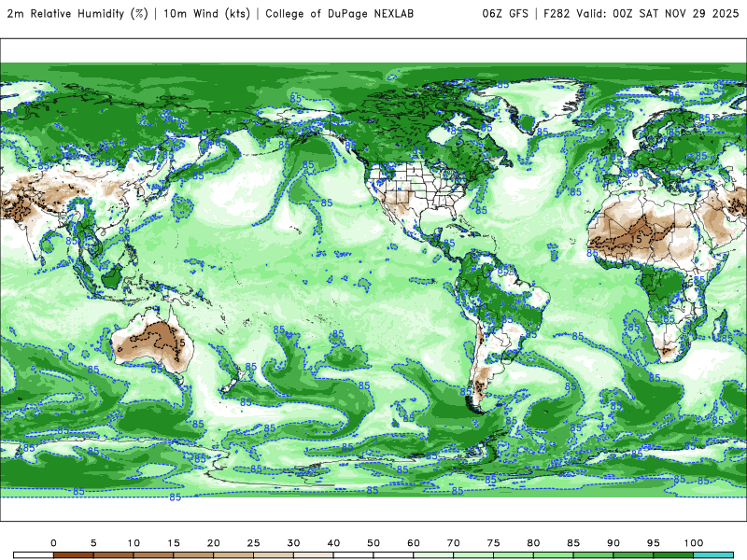Click the "15" contour label over Australia
Image resolution: width=747 pixels, height=560 pixels.
pyautogui.click(x=179, y=343)
